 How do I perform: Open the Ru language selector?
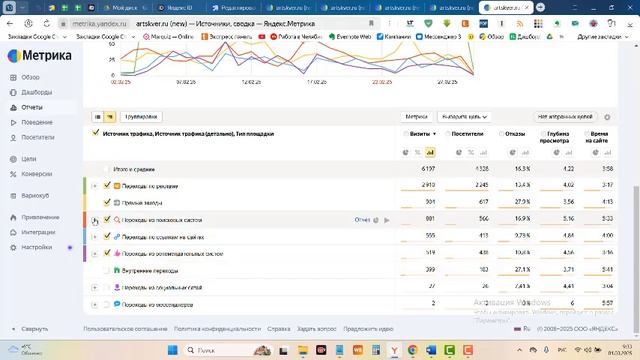[x=522, y=329]
